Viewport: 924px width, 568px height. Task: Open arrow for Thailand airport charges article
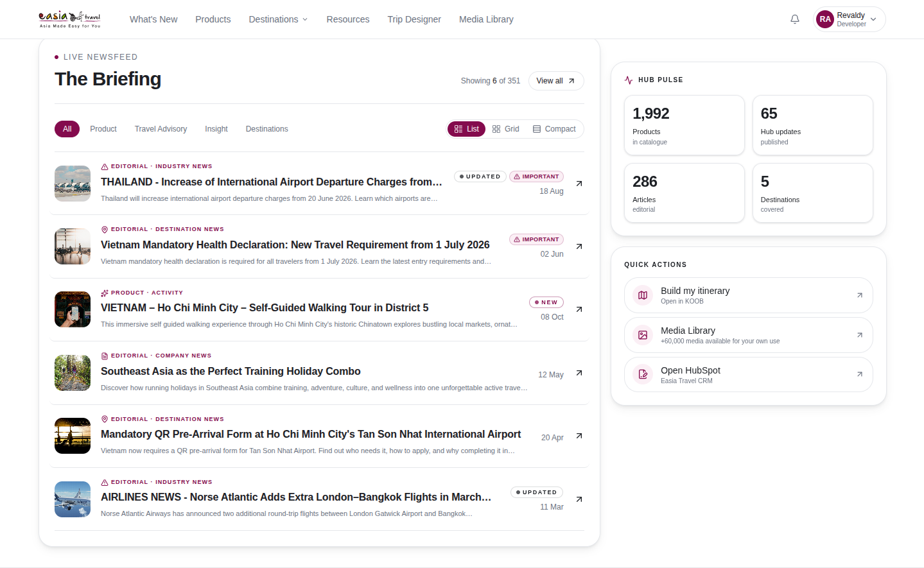coord(579,184)
